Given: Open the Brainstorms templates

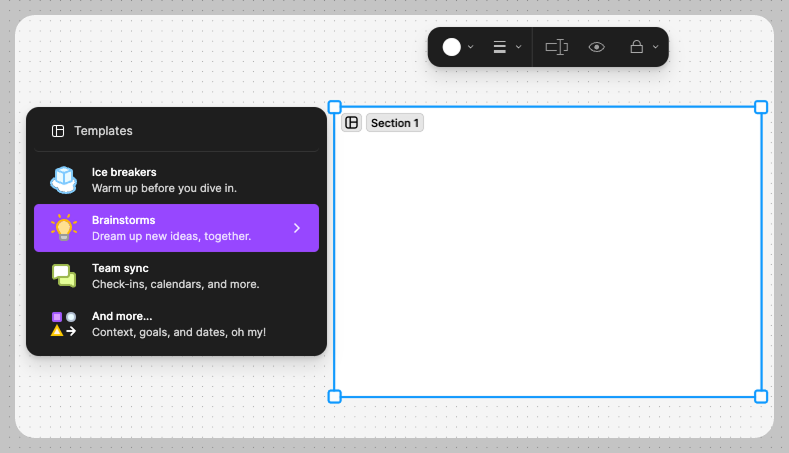Looking at the screenshot, I should click(177, 228).
